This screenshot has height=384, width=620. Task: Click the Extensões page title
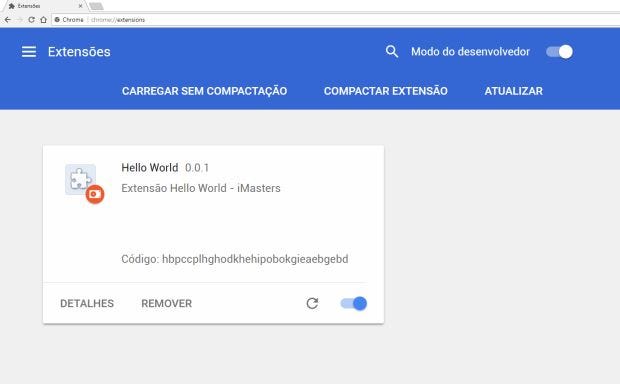click(x=79, y=51)
